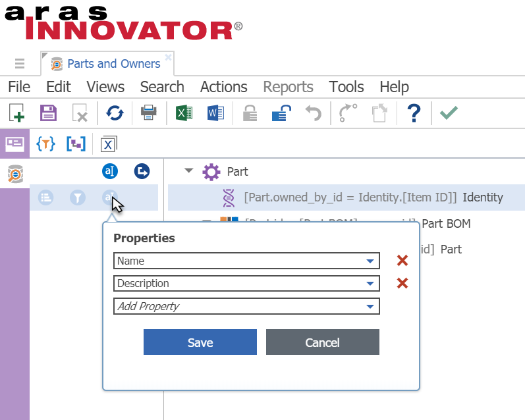Image resolution: width=525 pixels, height=420 pixels.
Task: Open the Tools menu
Action: (x=346, y=87)
